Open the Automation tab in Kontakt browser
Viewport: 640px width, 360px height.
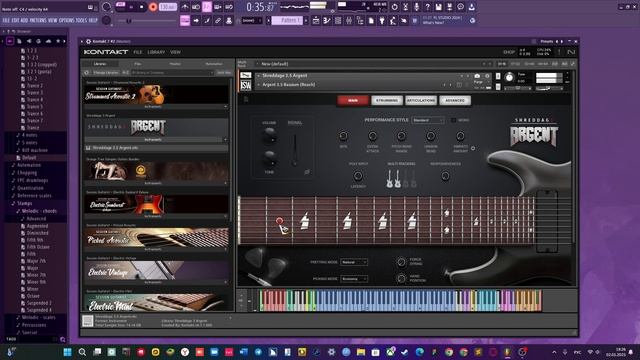(214, 64)
